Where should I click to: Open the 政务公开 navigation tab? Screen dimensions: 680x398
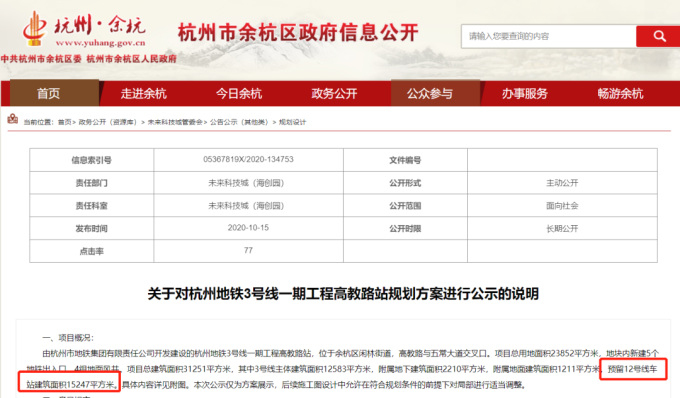(x=334, y=93)
